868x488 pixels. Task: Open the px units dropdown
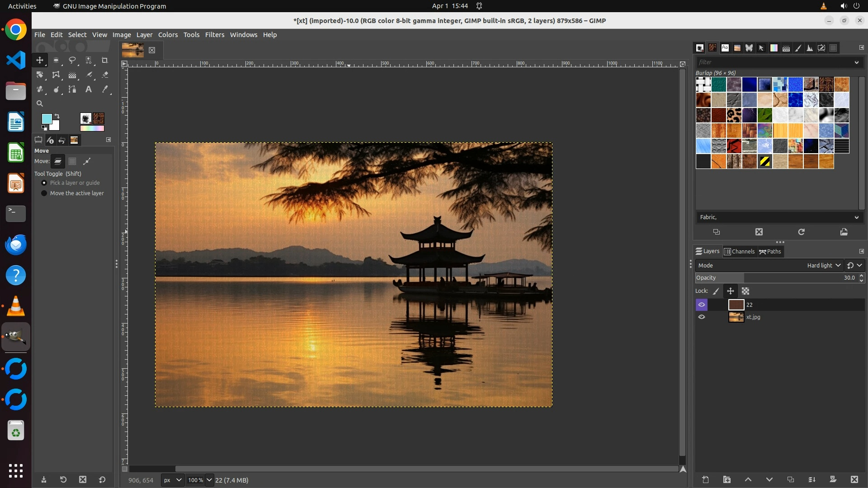(x=172, y=480)
